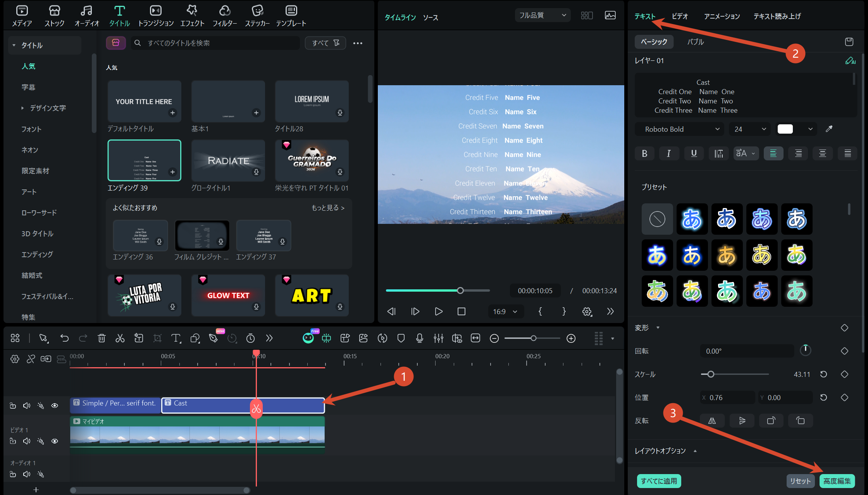Open preview settings gear icon

(587, 311)
